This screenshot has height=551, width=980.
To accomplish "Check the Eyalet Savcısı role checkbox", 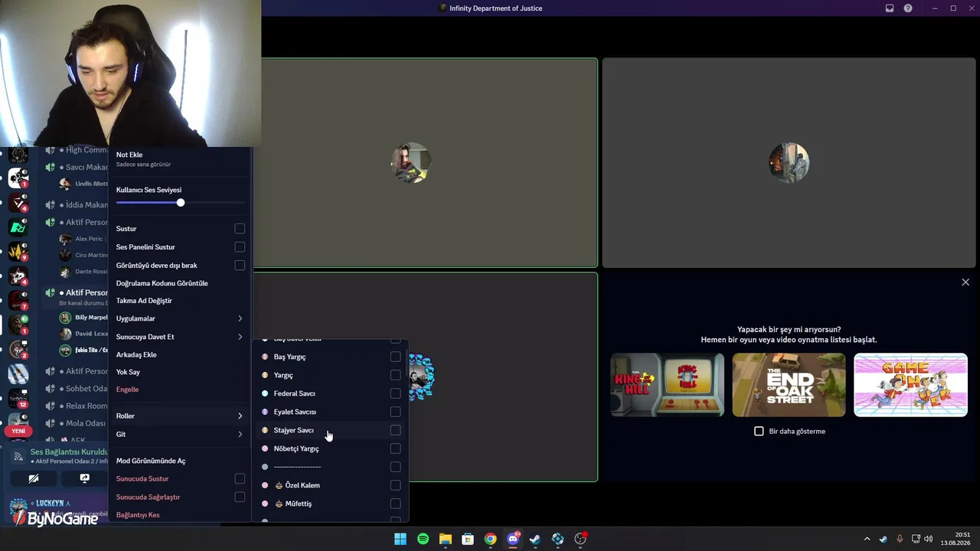I will coord(395,412).
